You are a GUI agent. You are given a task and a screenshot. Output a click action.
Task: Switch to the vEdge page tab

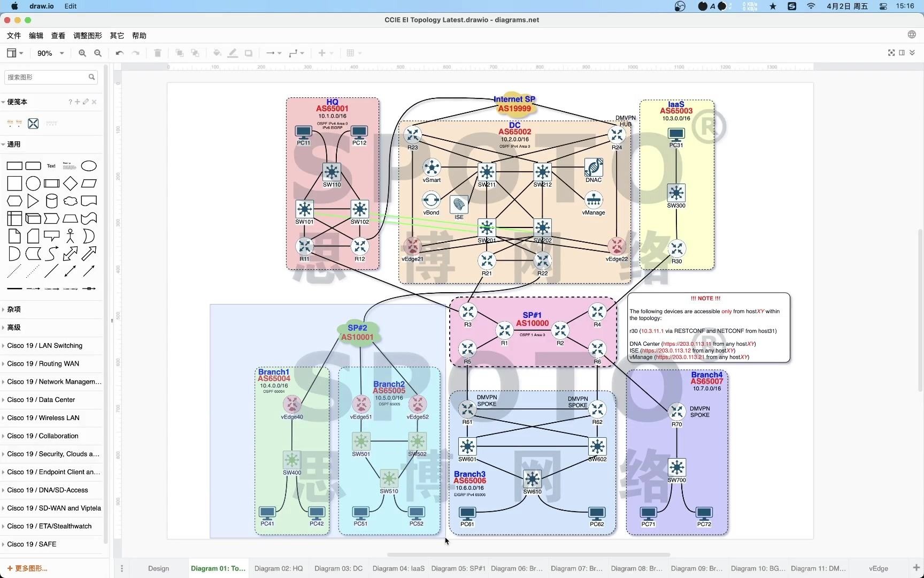(x=879, y=568)
